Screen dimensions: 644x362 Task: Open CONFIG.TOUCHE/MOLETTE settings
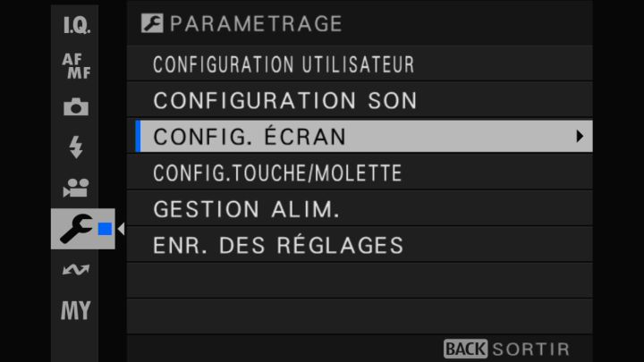277,173
